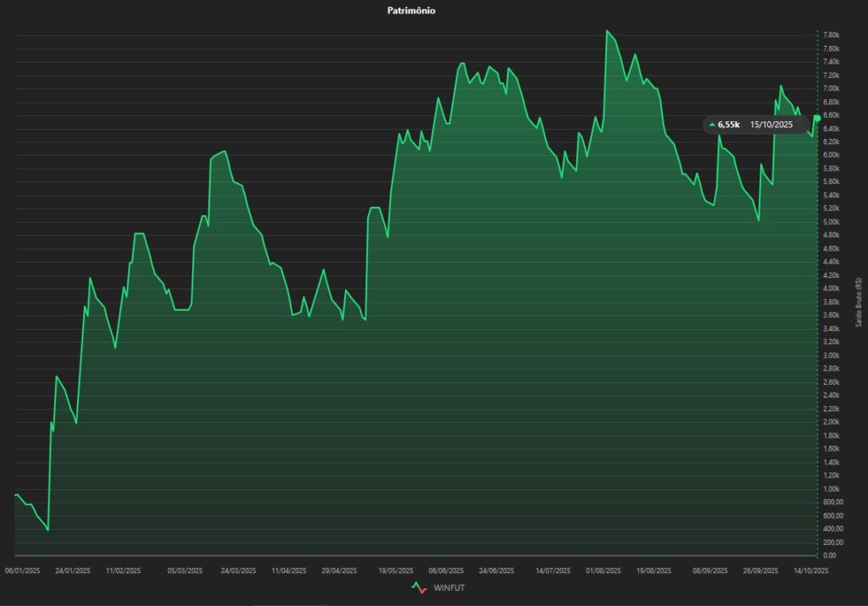Toggle the WINFUT series label in legend
This screenshot has height=606, width=868.
tap(448, 587)
